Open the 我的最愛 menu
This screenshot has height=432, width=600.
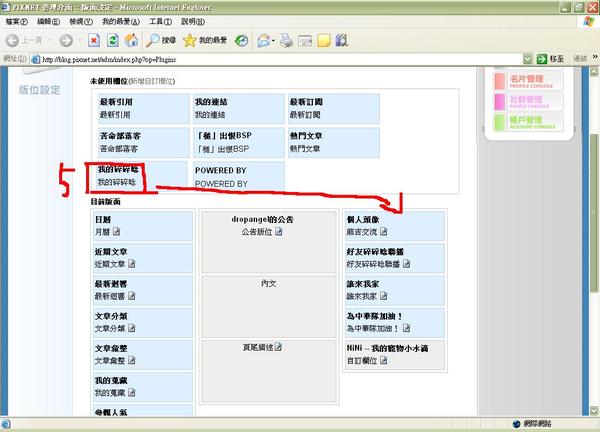tap(121, 22)
